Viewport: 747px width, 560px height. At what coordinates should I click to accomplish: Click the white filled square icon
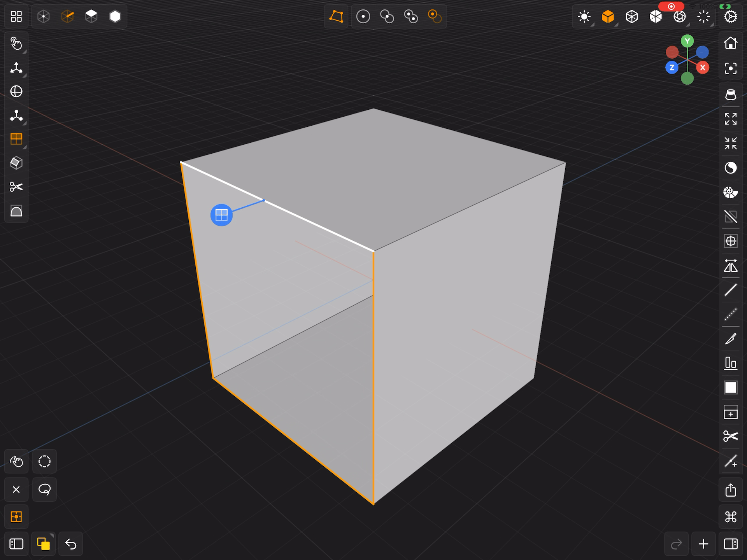(x=731, y=388)
